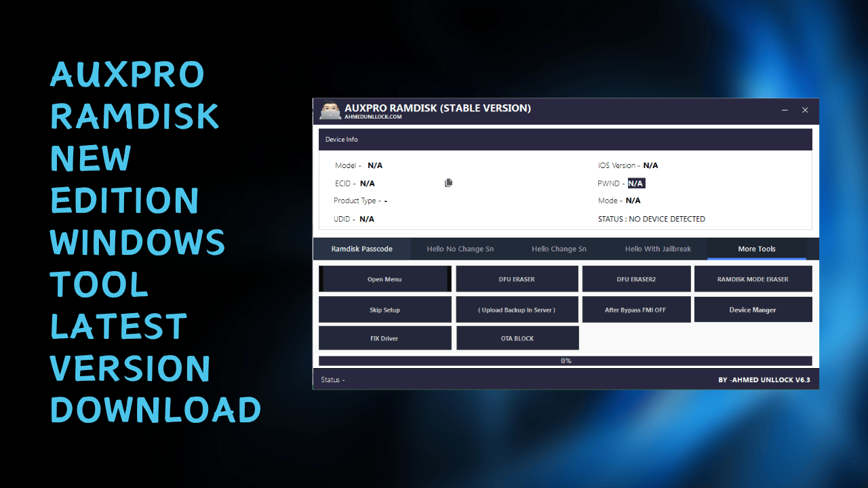Click AHMEDUNLLOCK.COM text in title bar
Screen dimensions: 868x488
pos(373,117)
